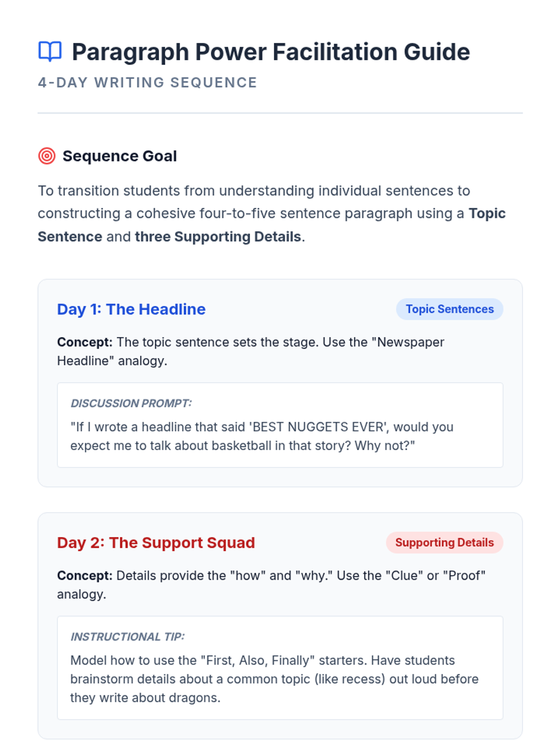Viewport: 560px width, 747px height.
Task: Open the Day 1: The Headline heading
Action: tap(131, 309)
